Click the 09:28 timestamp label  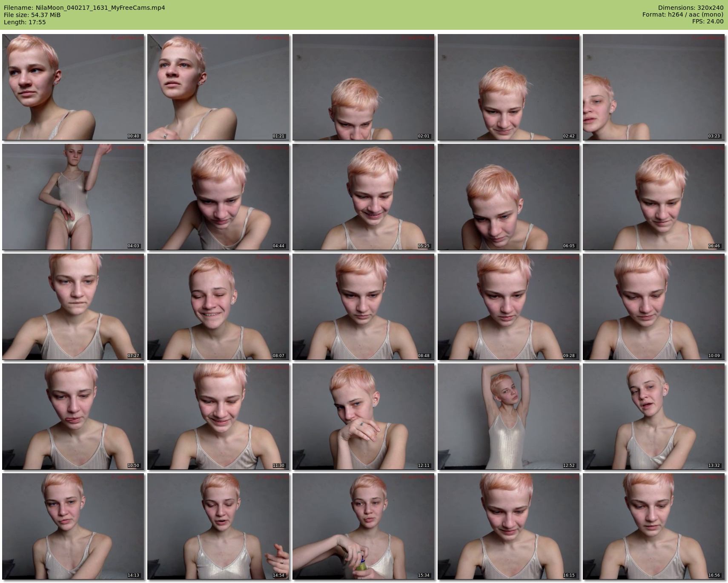[x=568, y=356]
